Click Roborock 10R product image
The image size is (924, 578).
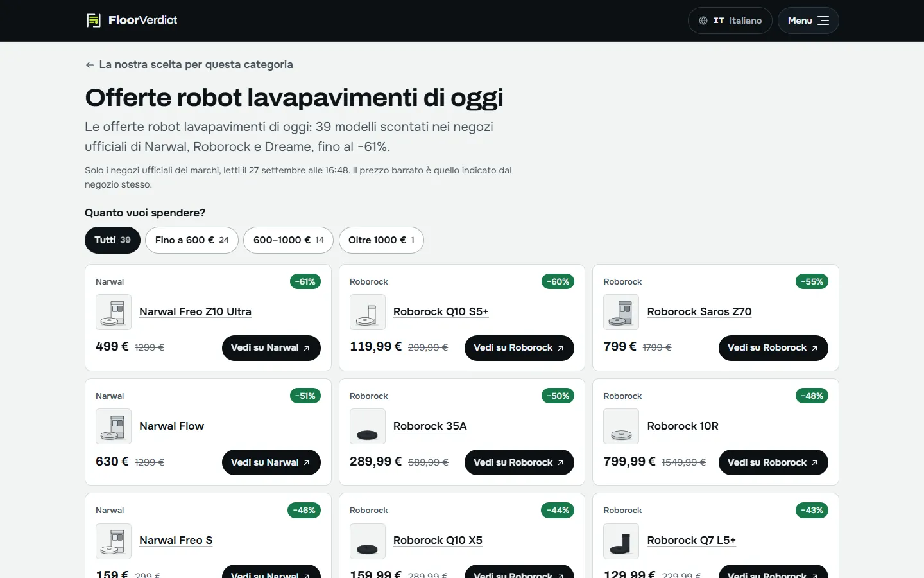(x=621, y=426)
